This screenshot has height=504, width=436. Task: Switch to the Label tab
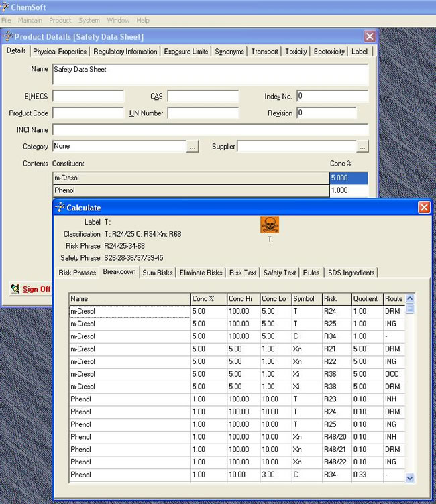click(x=360, y=52)
